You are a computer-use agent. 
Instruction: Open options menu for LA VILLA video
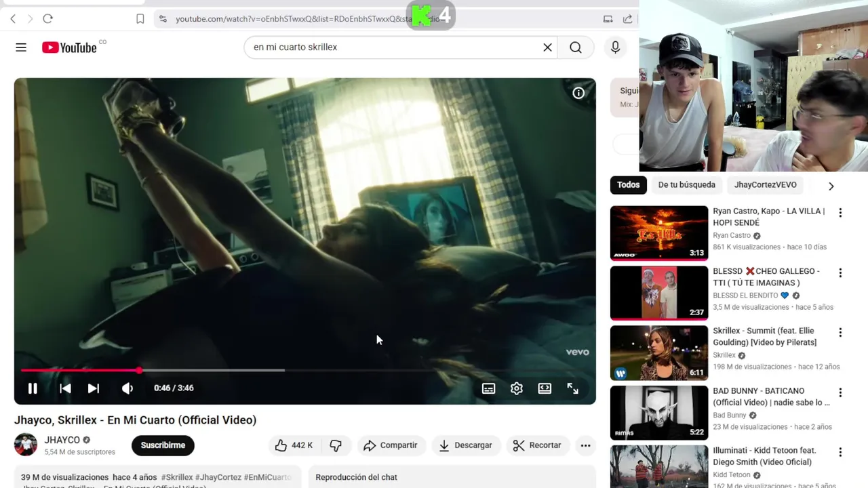click(x=840, y=213)
